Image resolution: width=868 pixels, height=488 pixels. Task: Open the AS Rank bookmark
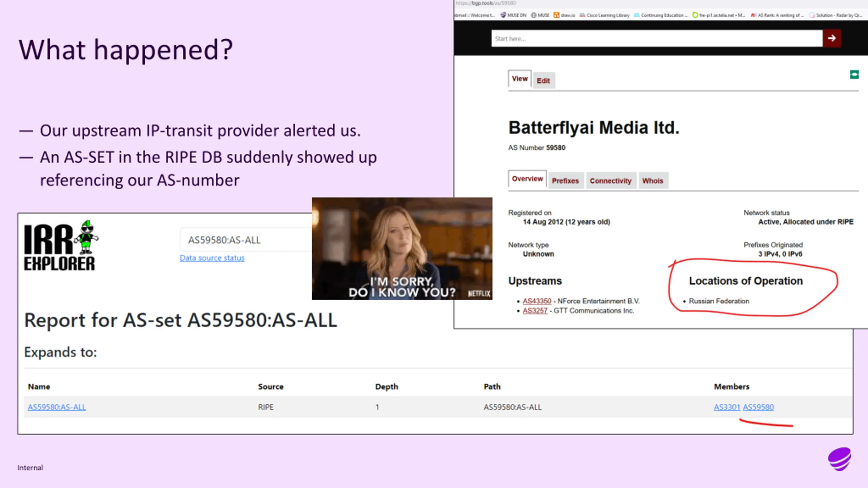click(x=777, y=15)
